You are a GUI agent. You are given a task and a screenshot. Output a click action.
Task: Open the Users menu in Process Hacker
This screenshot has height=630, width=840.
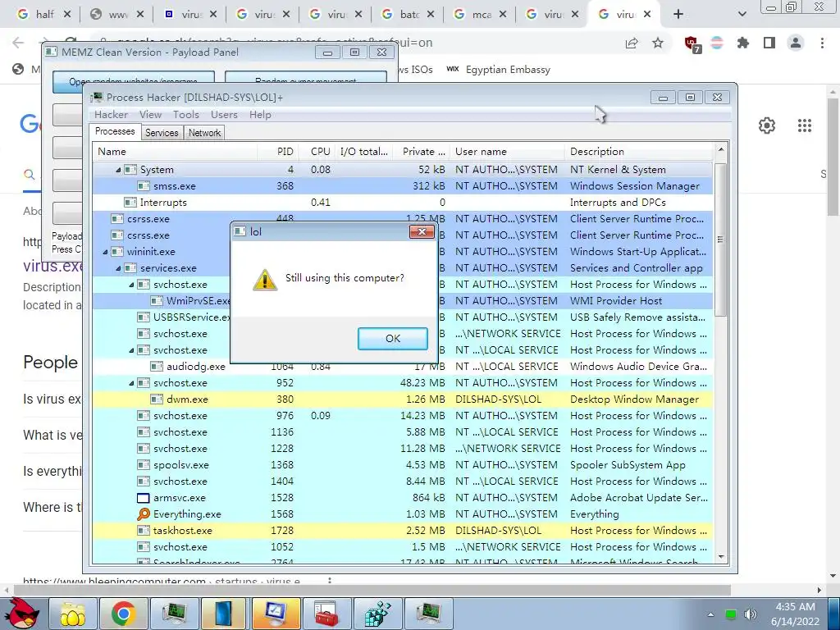click(224, 115)
